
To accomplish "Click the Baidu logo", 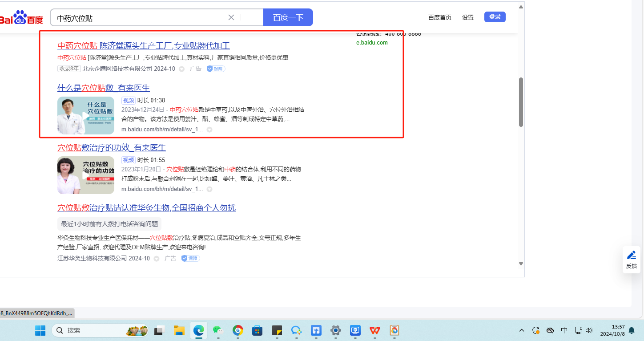I will (x=21, y=18).
